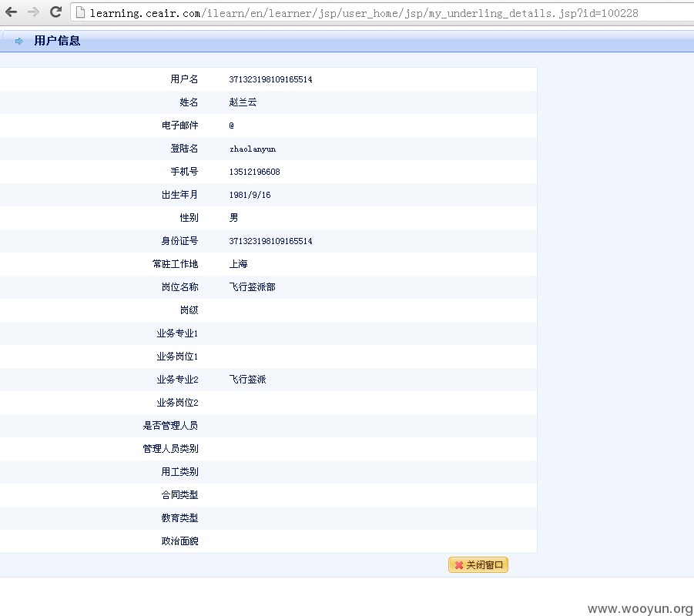Click the 身份证号 value 371323198109165514

point(270,241)
